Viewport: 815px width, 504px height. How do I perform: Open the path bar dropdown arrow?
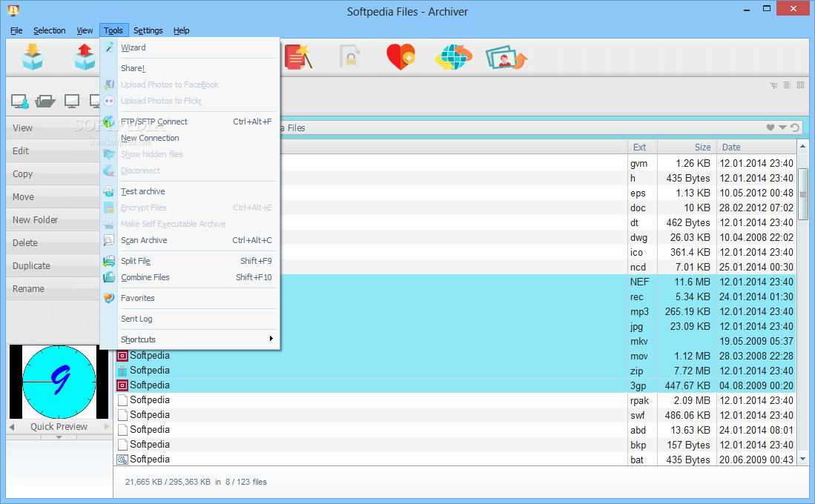782,127
